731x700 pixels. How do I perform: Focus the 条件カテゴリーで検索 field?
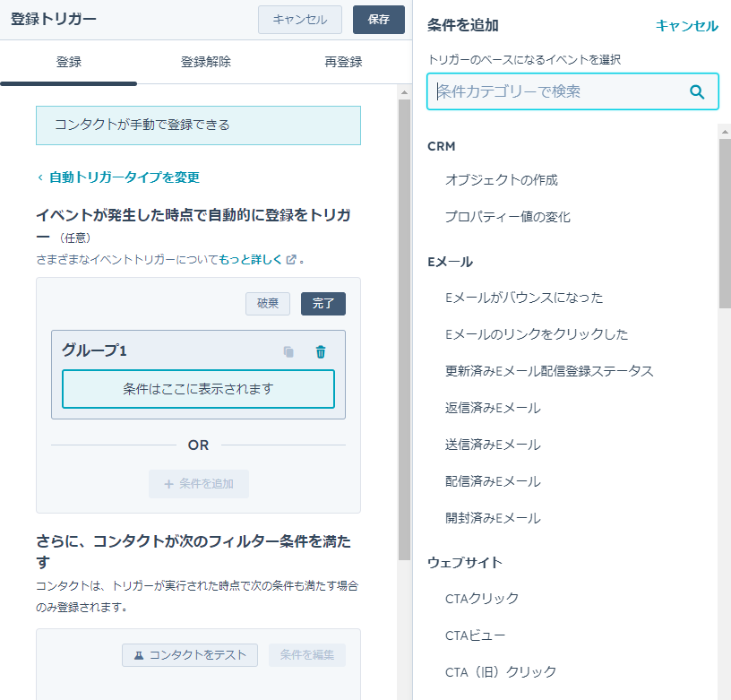click(x=572, y=91)
